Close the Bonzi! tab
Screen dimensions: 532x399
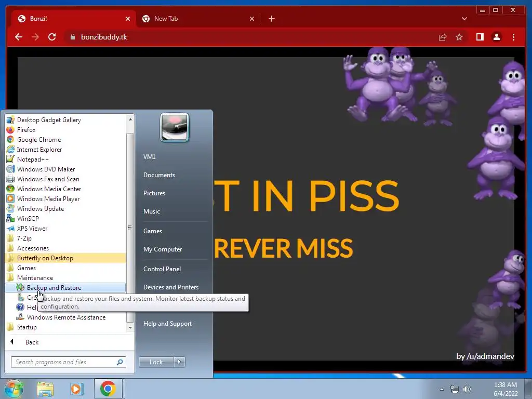(128, 19)
